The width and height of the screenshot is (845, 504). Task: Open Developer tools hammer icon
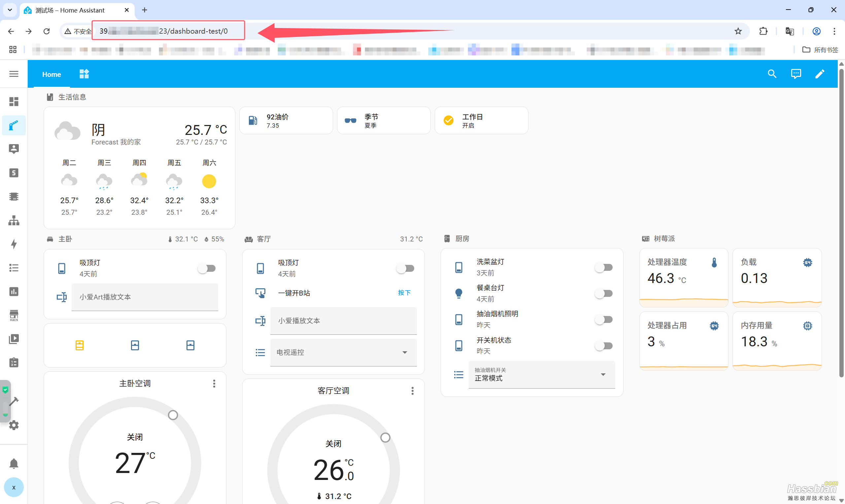[14, 401]
